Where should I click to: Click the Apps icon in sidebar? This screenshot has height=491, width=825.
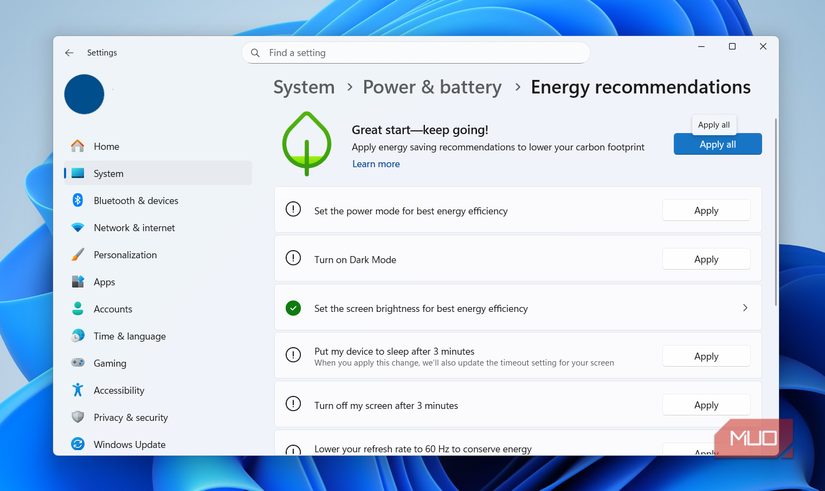coord(78,282)
